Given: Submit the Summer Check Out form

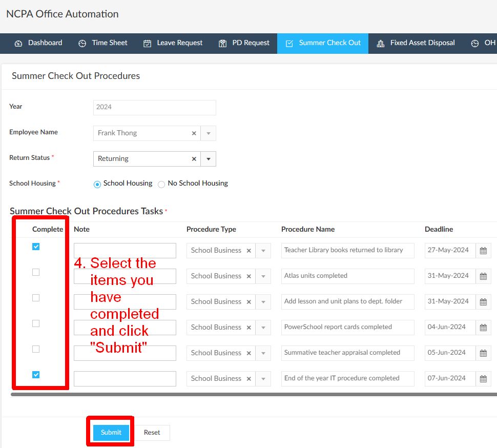Looking at the screenshot, I should tap(111, 433).
